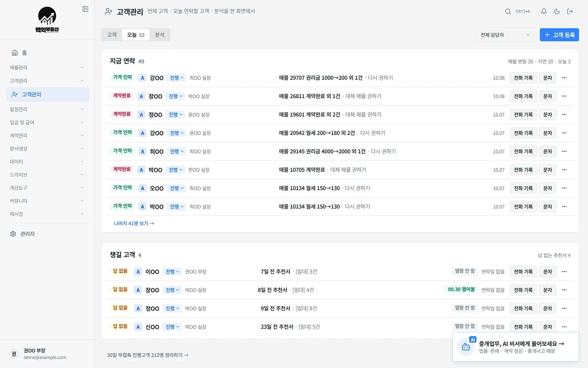The height and width of the screenshot is (368, 588).
Task: Click the AI 비서 robot icon
Action: (466, 347)
